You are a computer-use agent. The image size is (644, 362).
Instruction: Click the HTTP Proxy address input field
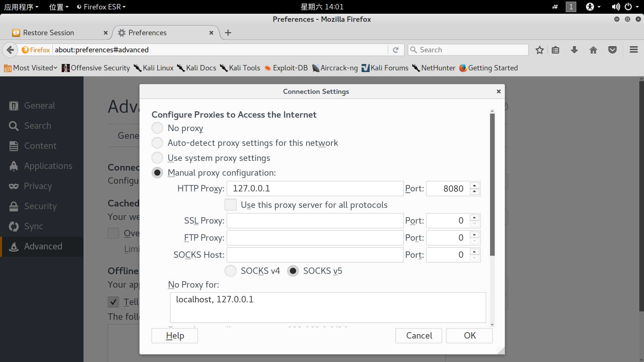tap(315, 188)
